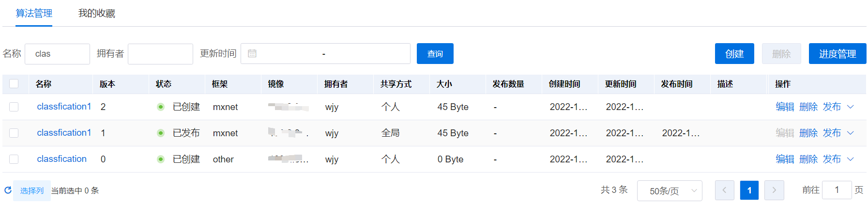Go to previous page arrow
868x206 pixels.
(724, 190)
